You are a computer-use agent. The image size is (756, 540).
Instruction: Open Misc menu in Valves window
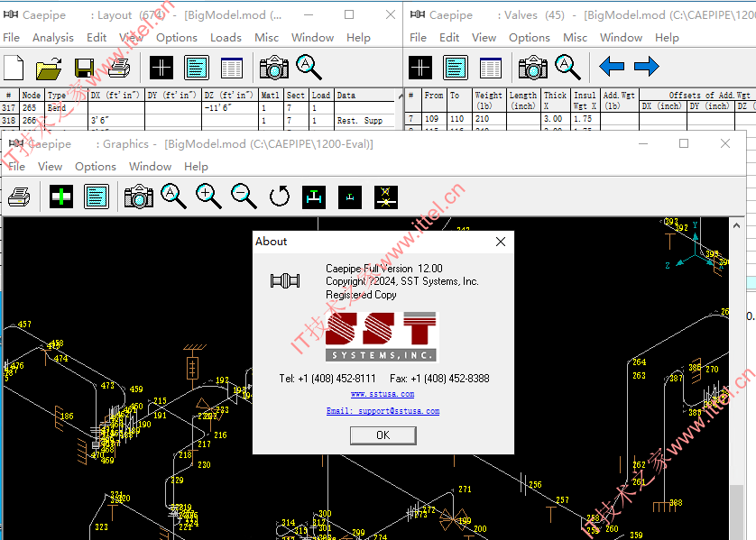(576, 38)
